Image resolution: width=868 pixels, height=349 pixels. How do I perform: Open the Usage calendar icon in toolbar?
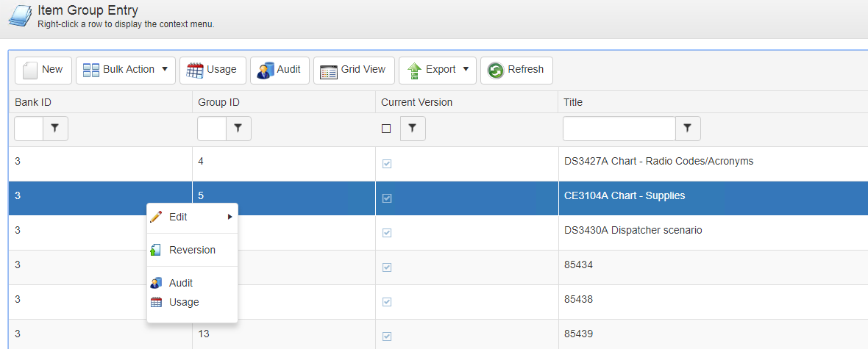point(195,70)
